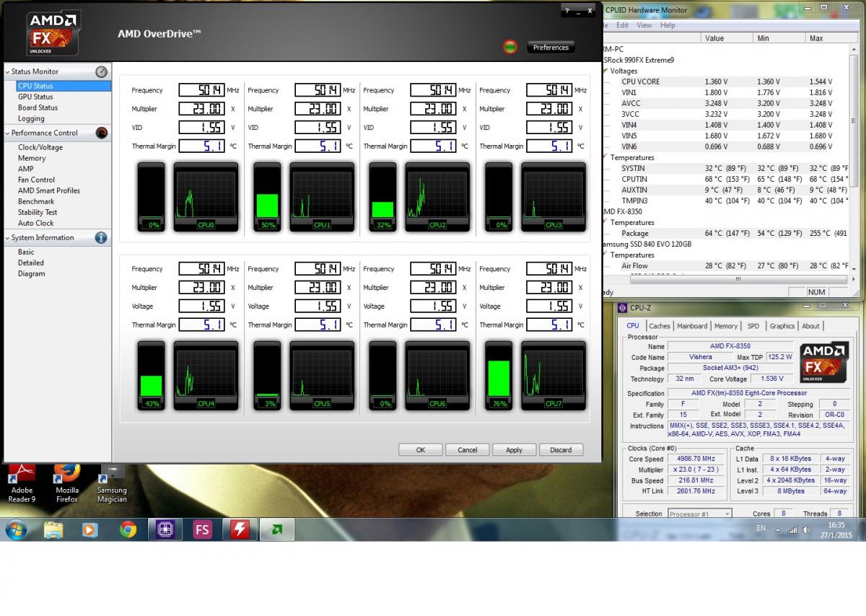Open the media player taskbar icon

pos(89,529)
